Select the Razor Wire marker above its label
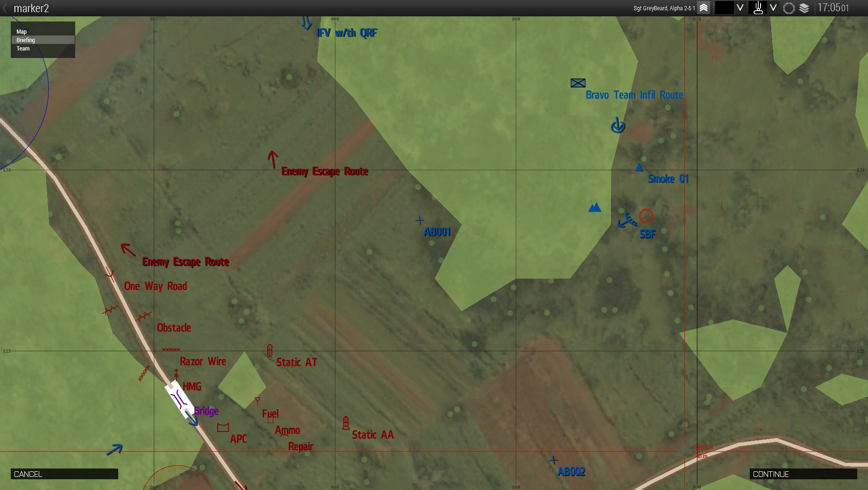Image resolution: width=868 pixels, height=490 pixels. (x=171, y=350)
